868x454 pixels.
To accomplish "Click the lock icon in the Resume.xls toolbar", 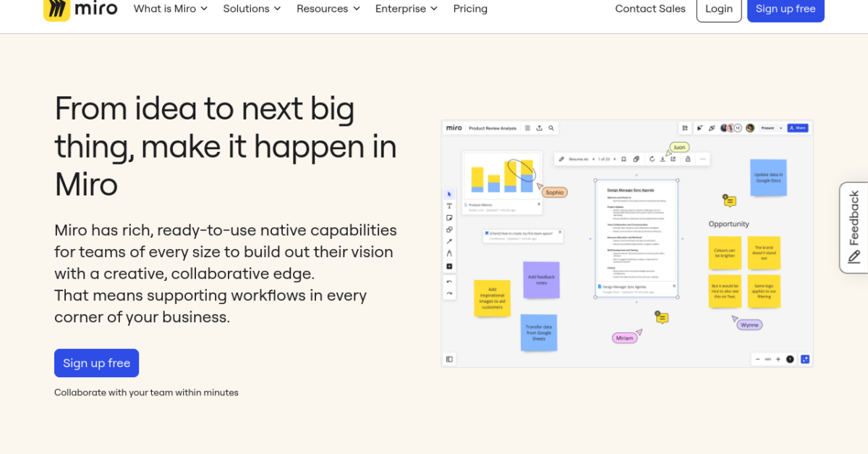I will [688, 159].
